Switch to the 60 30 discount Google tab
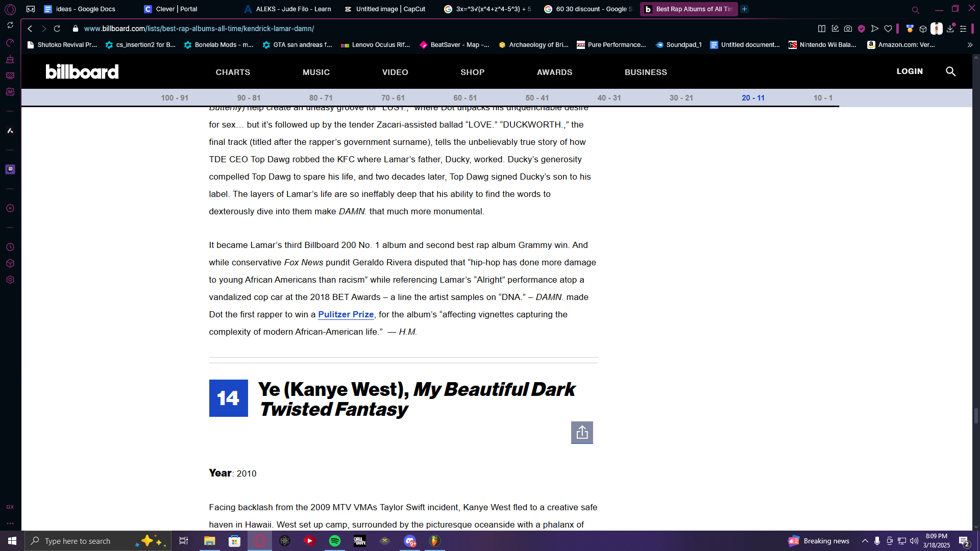The image size is (980, 551). [589, 9]
